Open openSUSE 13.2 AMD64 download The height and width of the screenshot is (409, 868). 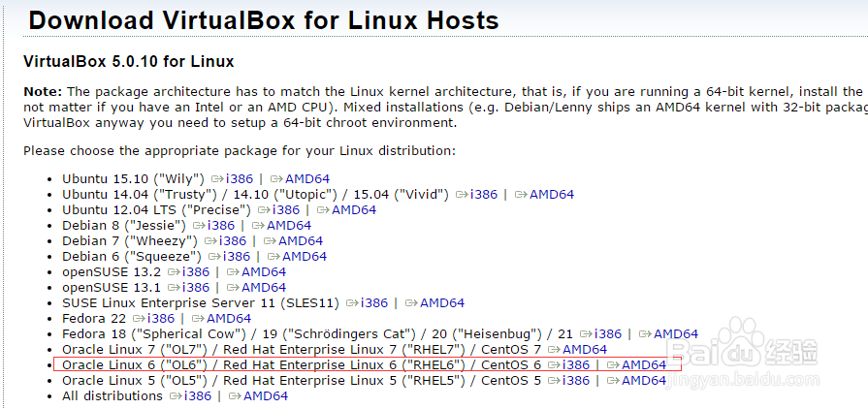click(x=264, y=271)
